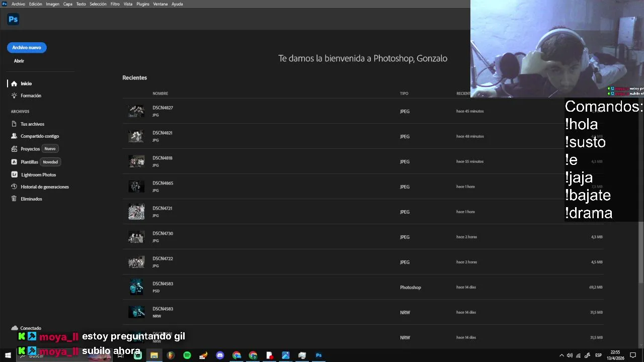The image size is (644, 362).
Task: Open Plantillas in sidebar
Action: tap(29, 162)
